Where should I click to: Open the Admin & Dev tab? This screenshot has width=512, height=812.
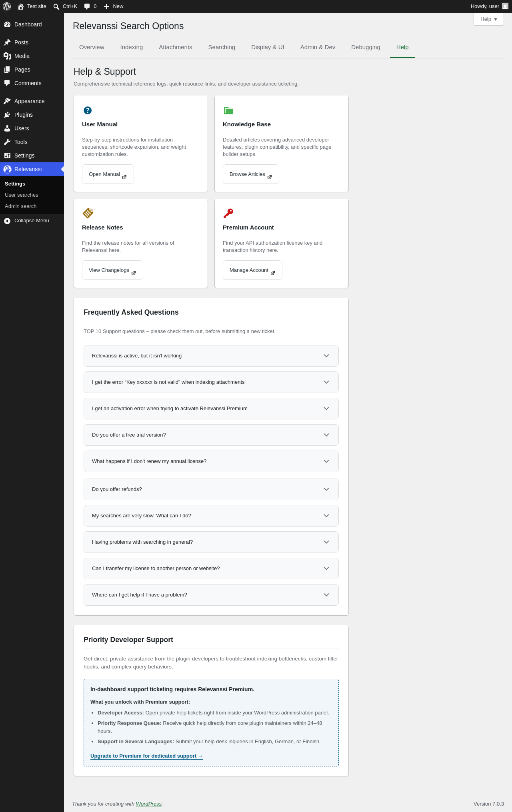[x=318, y=47]
